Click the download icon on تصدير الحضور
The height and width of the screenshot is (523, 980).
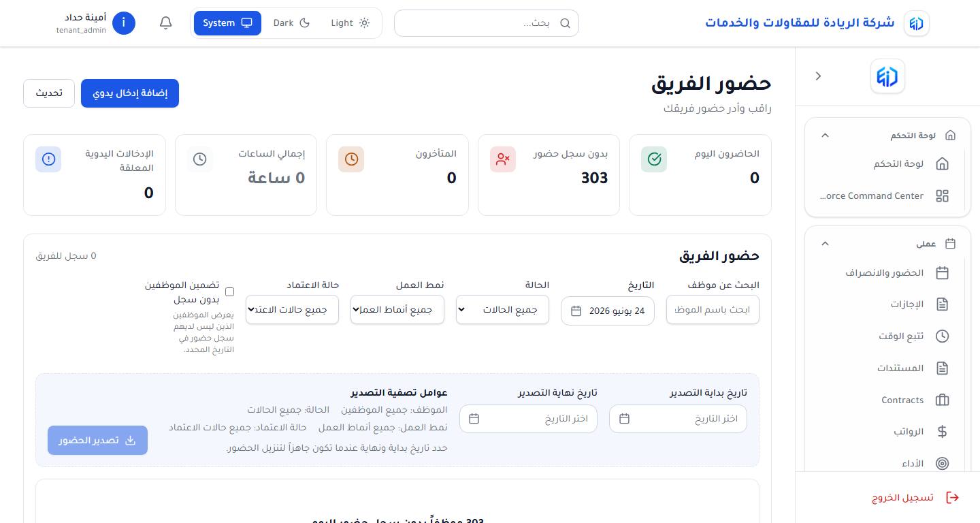131,441
